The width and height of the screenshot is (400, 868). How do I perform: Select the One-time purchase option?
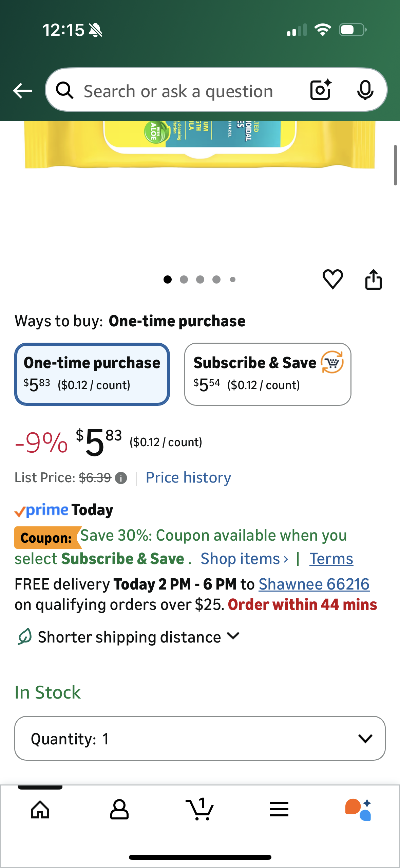click(x=92, y=374)
